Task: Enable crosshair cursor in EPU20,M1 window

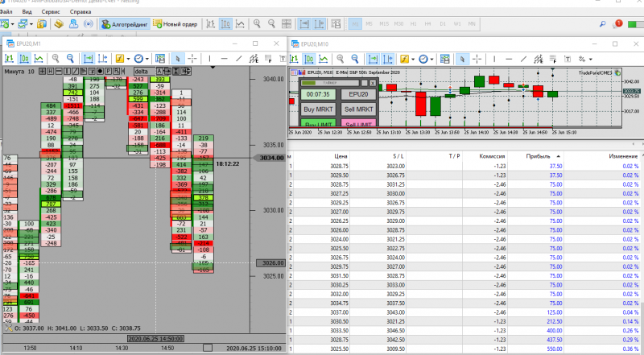Action: point(192,59)
